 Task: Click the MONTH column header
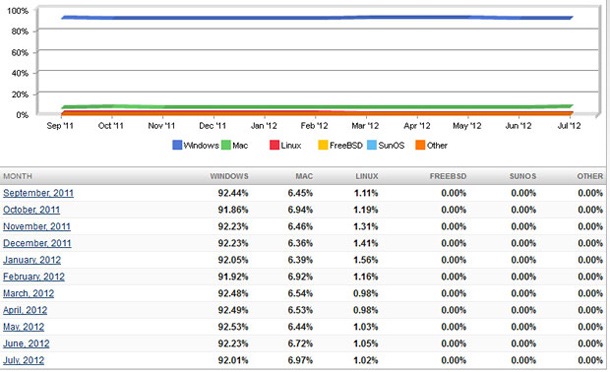coord(18,176)
